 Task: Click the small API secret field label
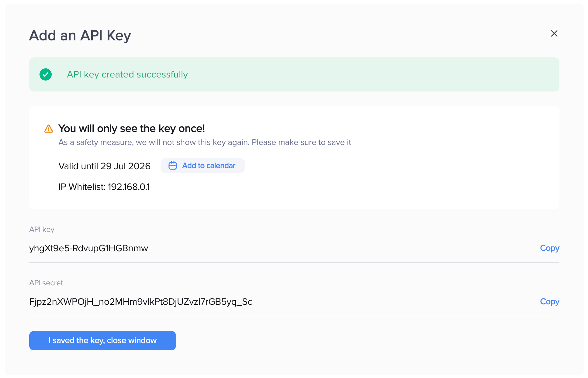(46, 283)
